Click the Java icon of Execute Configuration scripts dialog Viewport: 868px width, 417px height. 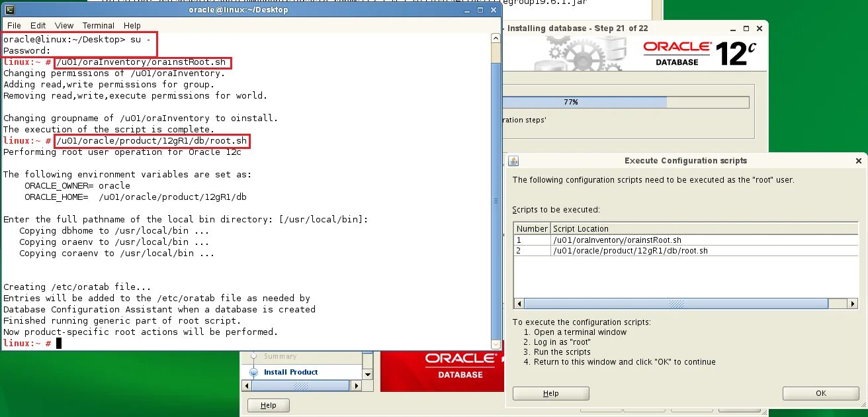[x=513, y=161]
